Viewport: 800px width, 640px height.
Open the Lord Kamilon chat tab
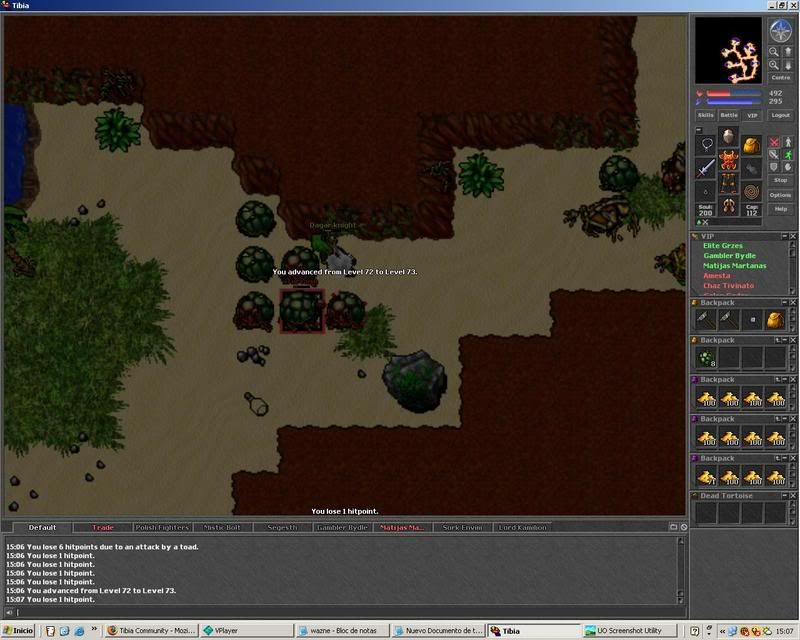[522, 528]
